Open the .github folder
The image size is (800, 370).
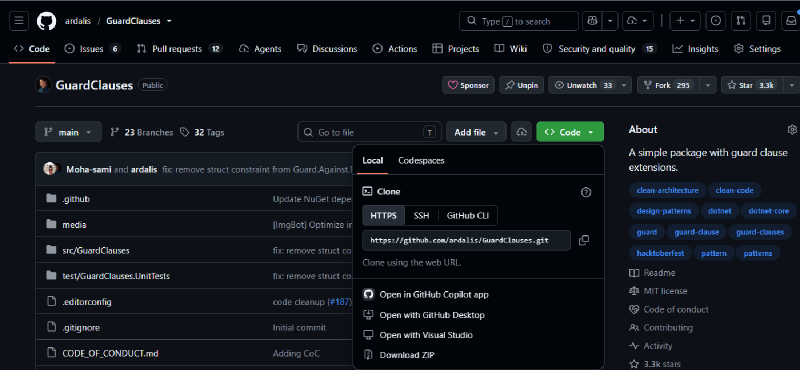tap(76, 199)
